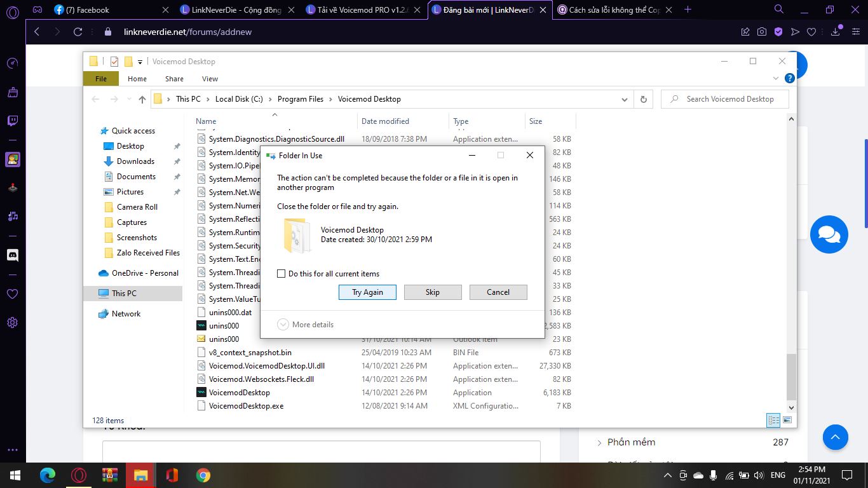
Task: Open My Flow with the paper plane icon
Action: point(795,30)
